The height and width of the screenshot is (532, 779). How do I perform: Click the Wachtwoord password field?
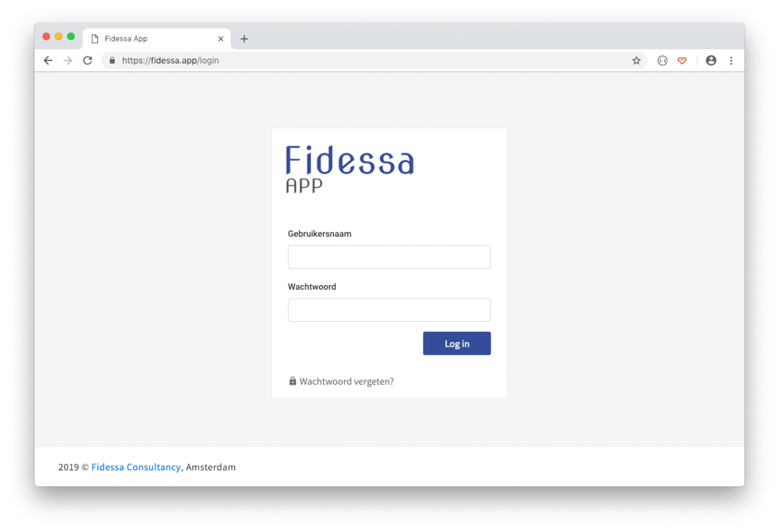pyautogui.click(x=389, y=310)
